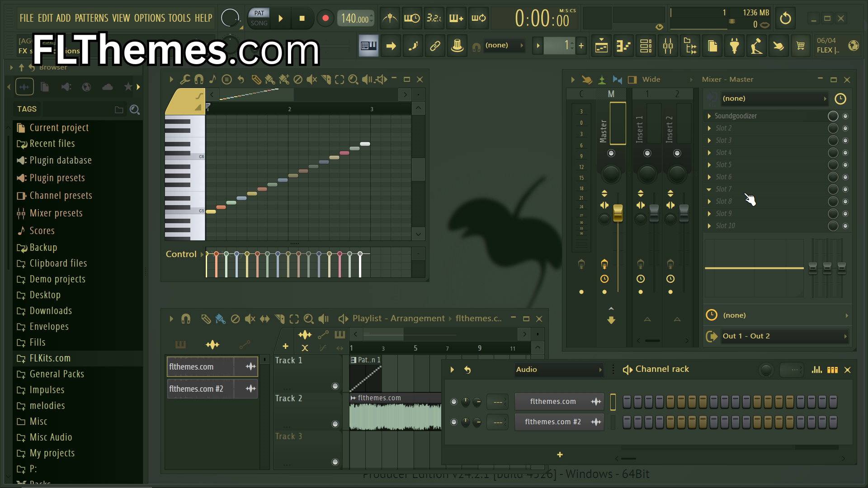Open the playlist options menu arrow

coord(171,319)
